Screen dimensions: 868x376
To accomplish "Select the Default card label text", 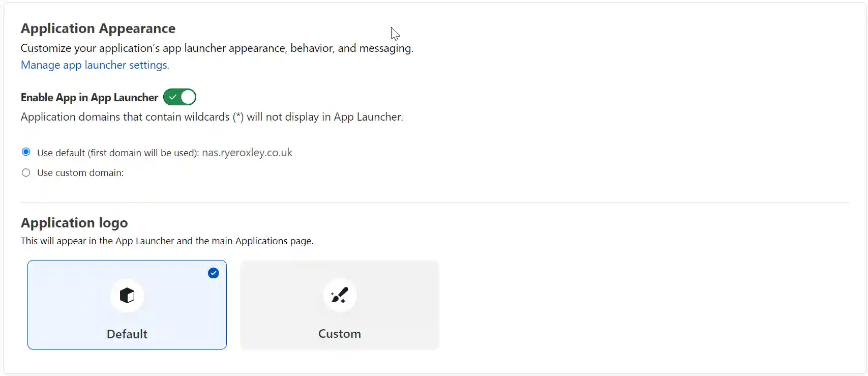I will [127, 334].
